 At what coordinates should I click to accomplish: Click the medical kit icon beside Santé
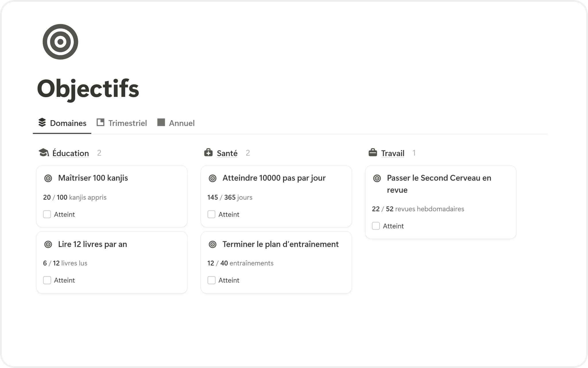[x=208, y=153]
